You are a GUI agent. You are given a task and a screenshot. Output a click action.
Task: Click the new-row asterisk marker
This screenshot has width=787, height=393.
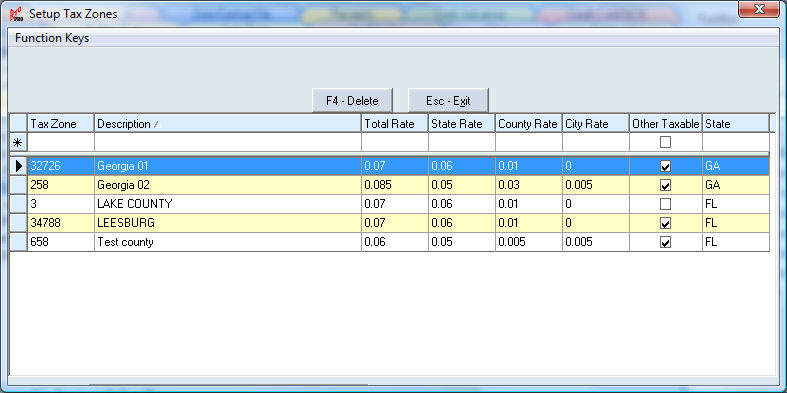click(x=18, y=143)
